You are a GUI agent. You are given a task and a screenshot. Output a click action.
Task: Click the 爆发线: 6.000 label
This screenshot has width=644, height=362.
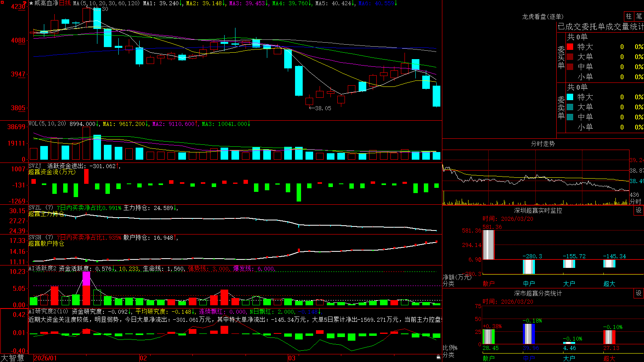pos(254,269)
